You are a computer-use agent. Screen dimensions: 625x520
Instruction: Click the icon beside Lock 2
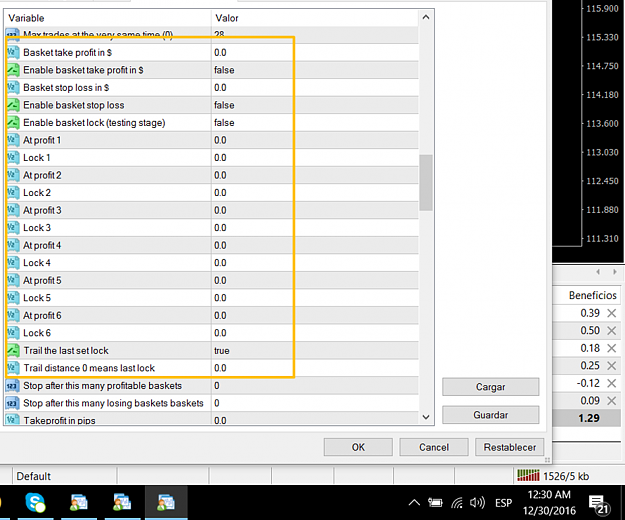pos(13,192)
